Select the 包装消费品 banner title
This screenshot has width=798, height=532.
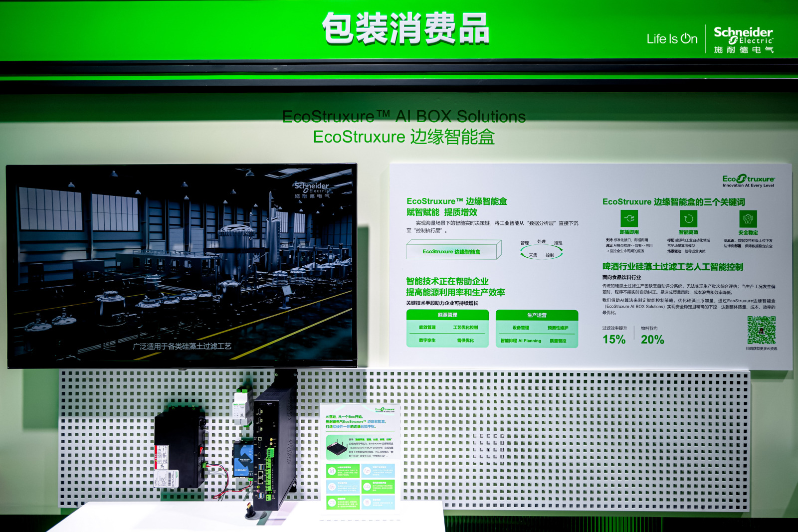(x=406, y=29)
